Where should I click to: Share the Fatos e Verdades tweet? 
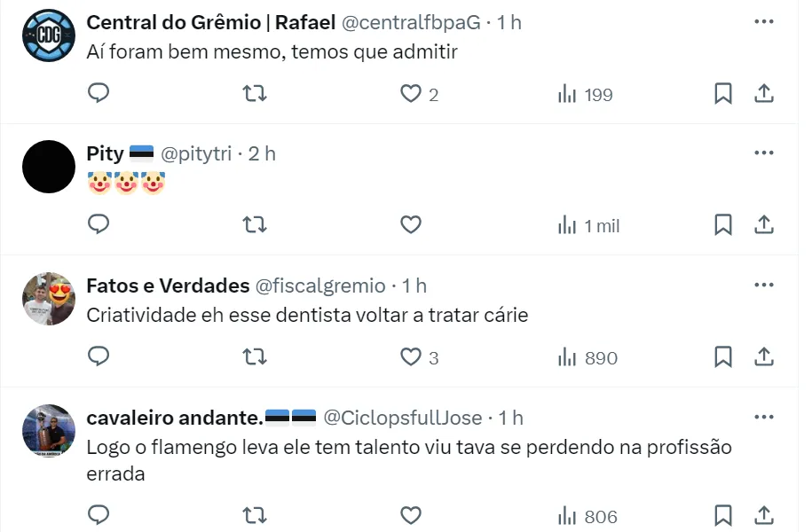pyautogui.click(x=764, y=356)
